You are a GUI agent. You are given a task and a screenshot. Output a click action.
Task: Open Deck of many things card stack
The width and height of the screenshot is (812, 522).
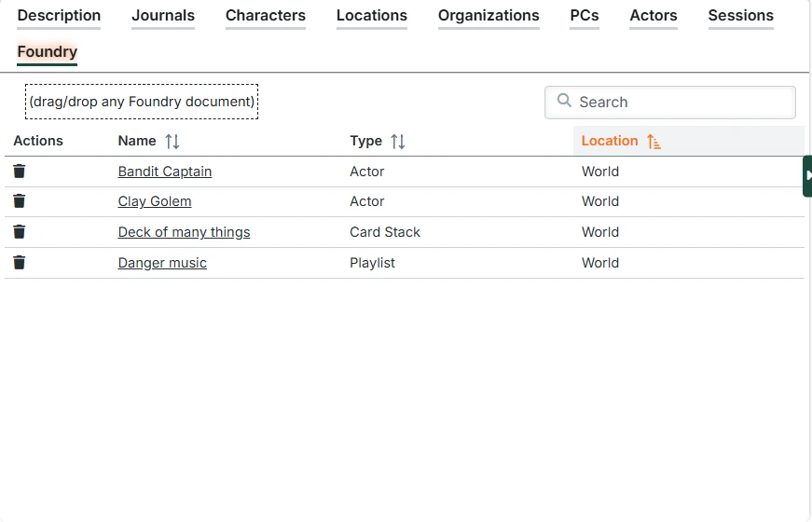tap(184, 232)
